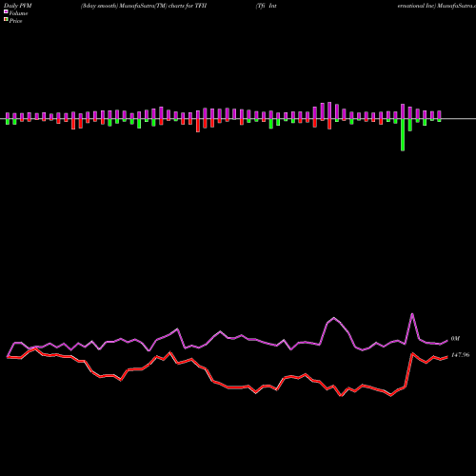Click the sharp jump in the red price line
476x476 pixels.
click(x=409, y=370)
